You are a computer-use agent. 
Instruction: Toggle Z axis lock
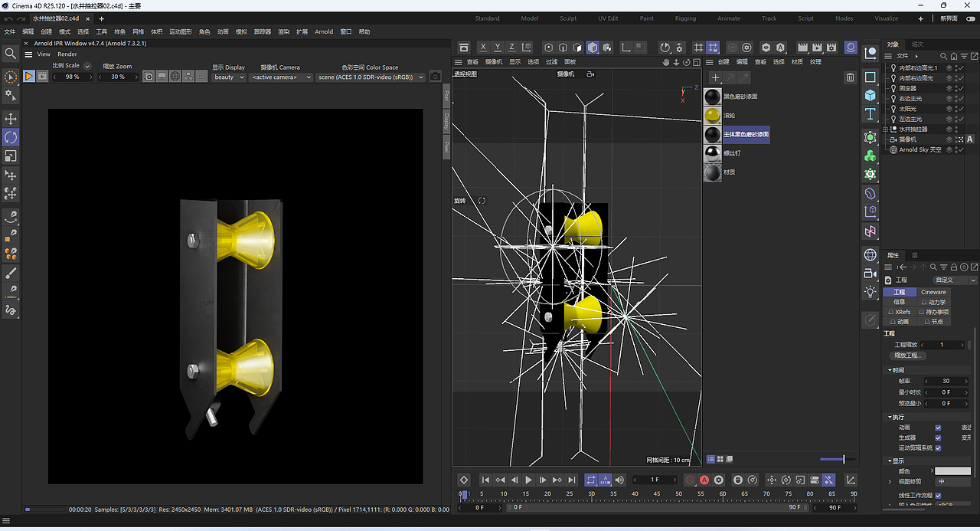tap(512, 48)
